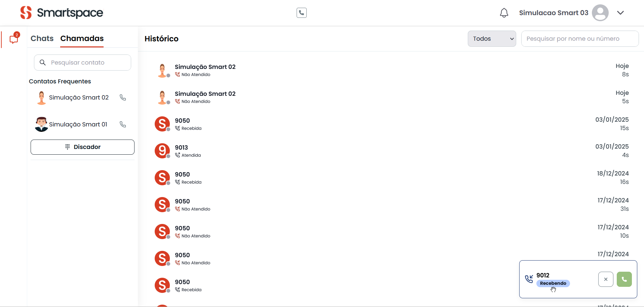This screenshot has height=307, width=644.
Task: Click the phone icon in top header
Action: [302, 13]
